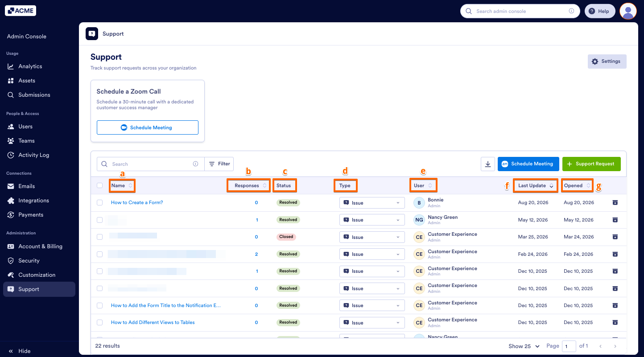Image resolution: width=644 pixels, height=357 pixels.
Task: Open Type dropdown in Nancy Green's row
Action: [x=372, y=220]
